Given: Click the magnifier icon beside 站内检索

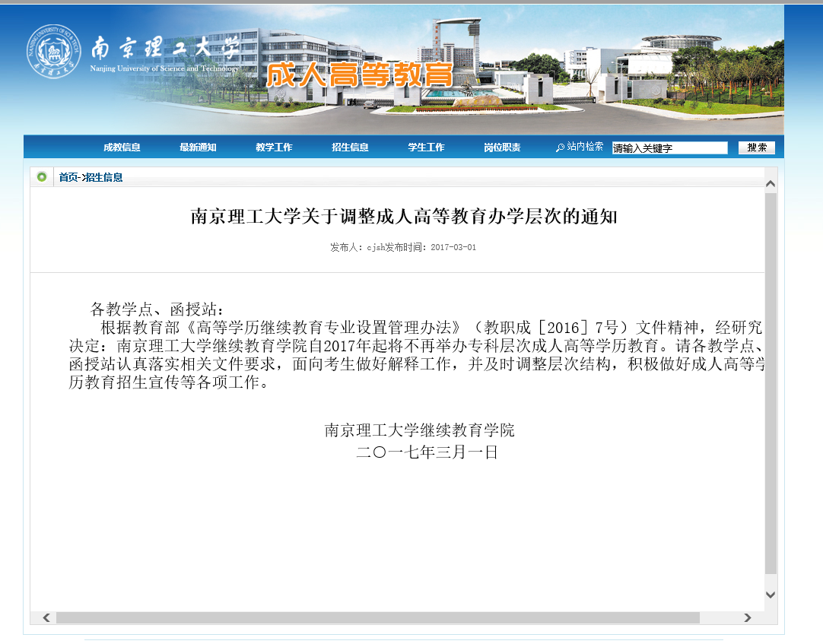Looking at the screenshot, I should pyautogui.click(x=561, y=148).
